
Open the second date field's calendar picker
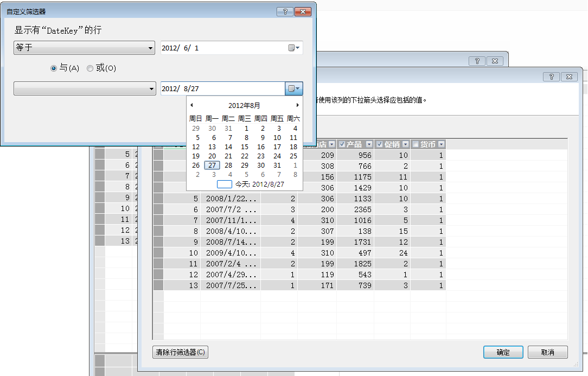click(293, 88)
